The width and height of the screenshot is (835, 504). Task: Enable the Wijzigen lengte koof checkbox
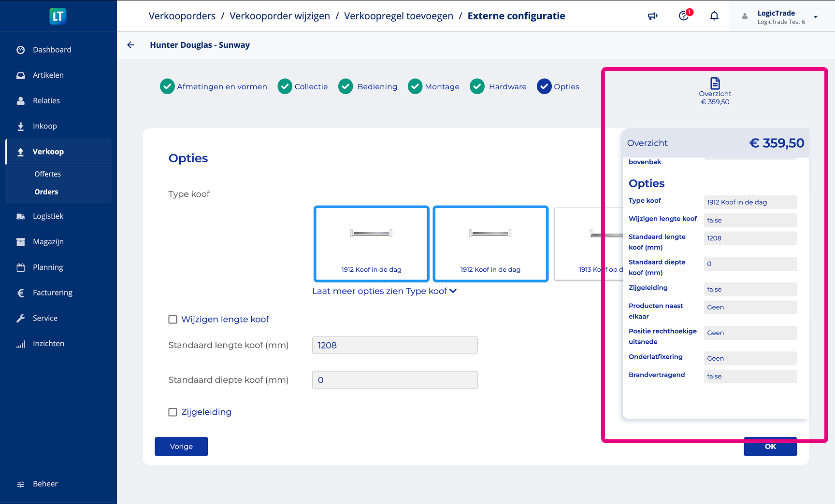point(173,320)
